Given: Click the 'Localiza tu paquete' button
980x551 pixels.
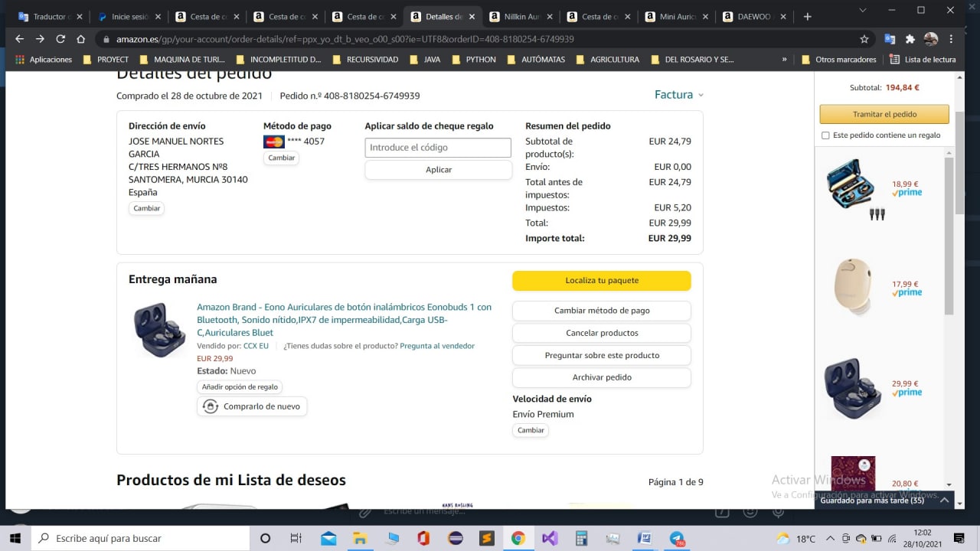Looking at the screenshot, I should click(601, 281).
